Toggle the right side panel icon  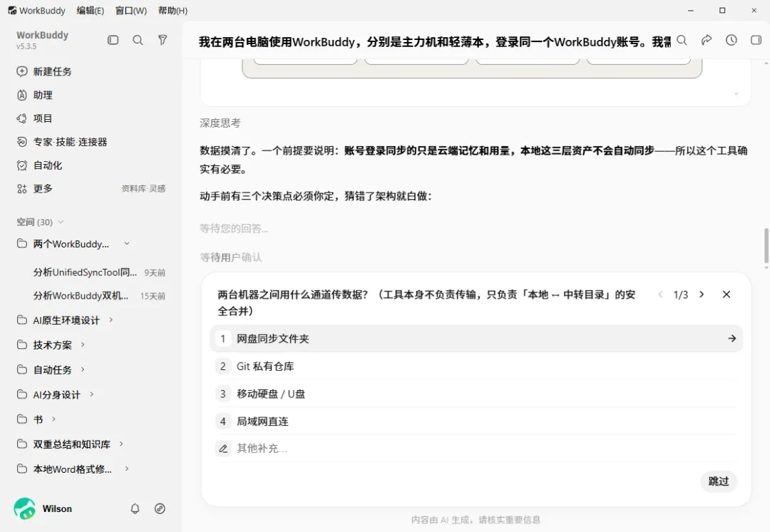coord(756,40)
